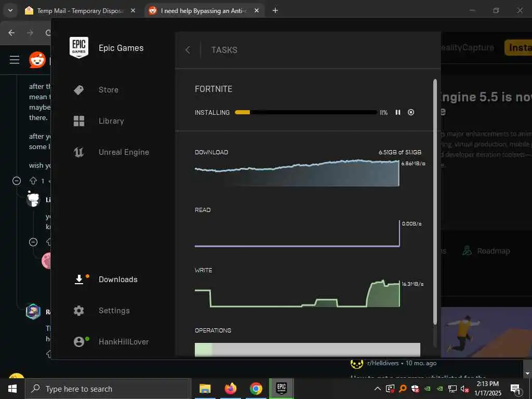Click the Type here to search box
532x399 pixels.
(x=108, y=389)
